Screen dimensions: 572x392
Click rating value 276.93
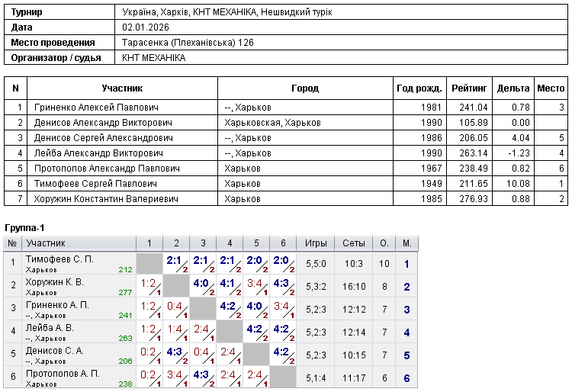[474, 199]
